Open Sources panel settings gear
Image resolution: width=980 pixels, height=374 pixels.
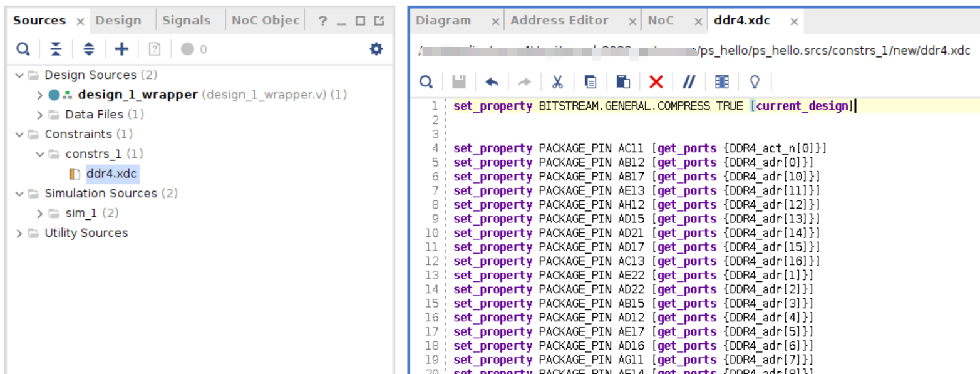376,49
